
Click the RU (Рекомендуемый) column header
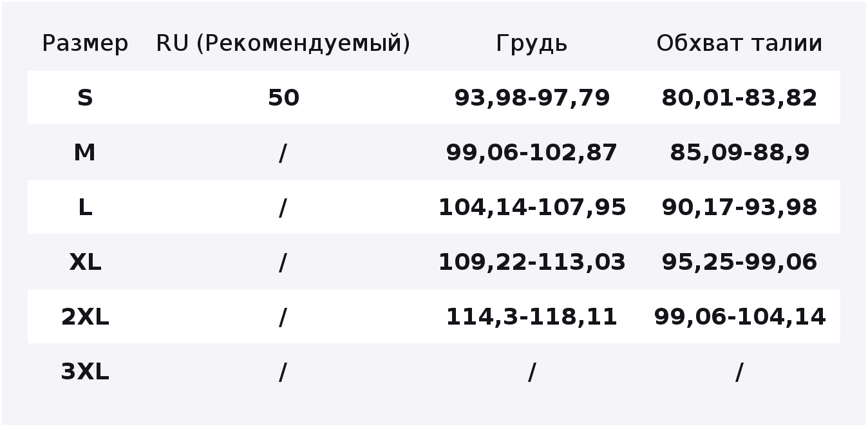(x=283, y=43)
